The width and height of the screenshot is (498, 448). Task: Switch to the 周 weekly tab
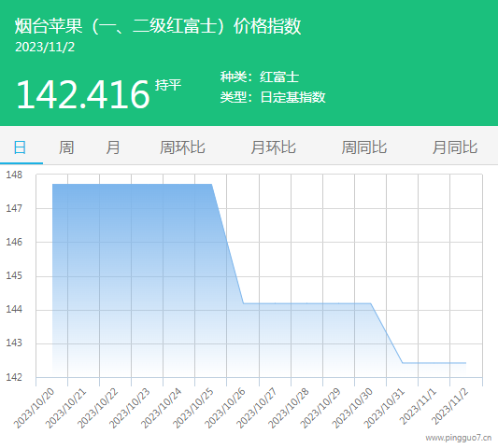pyautogui.click(x=66, y=147)
